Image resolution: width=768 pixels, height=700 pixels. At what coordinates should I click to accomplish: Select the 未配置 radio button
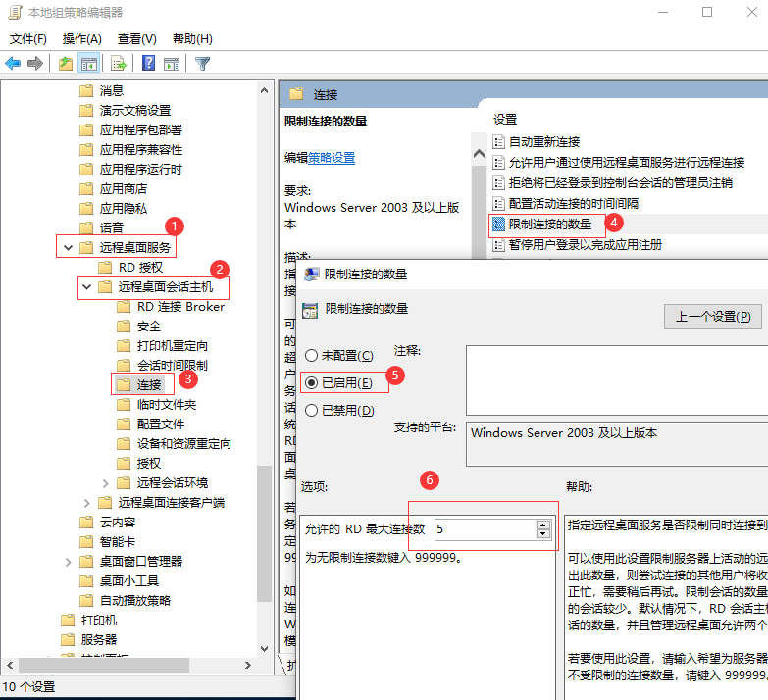click(312, 355)
